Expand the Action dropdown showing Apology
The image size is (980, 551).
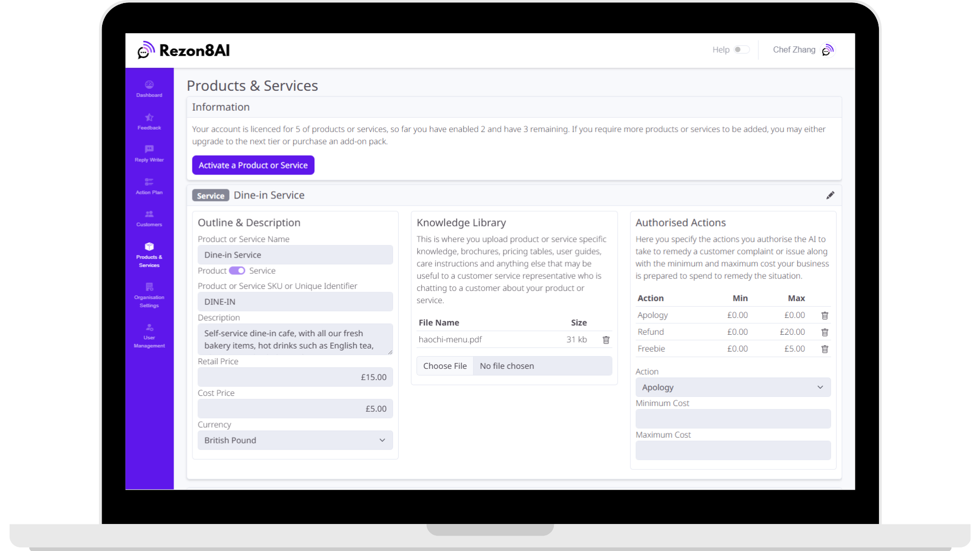tap(732, 387)
